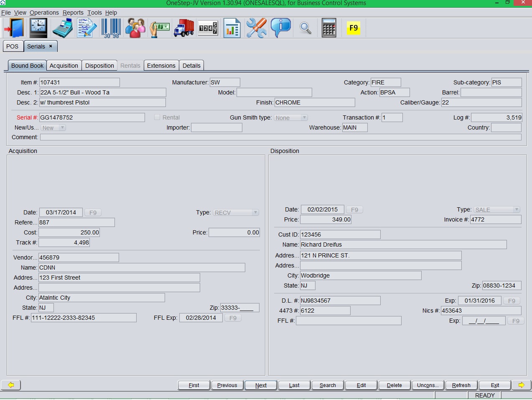Viewport: 532px width, 400px height.
Task: Toggle the Rental checkbox
Action: point(157,117)
